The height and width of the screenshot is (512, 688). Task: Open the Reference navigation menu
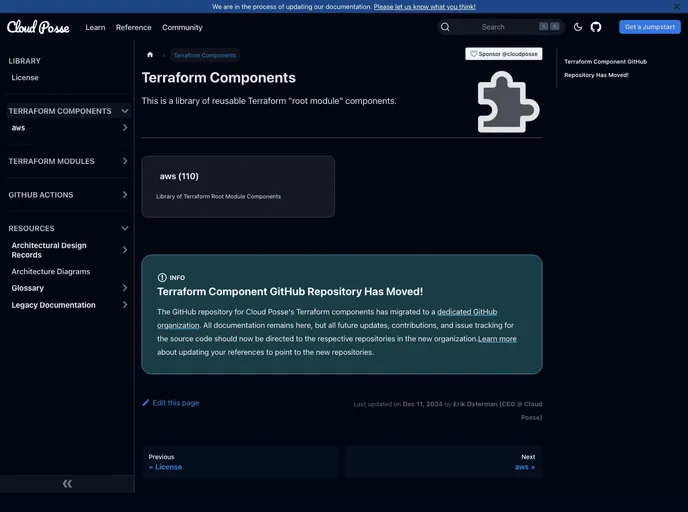point(133,27)
